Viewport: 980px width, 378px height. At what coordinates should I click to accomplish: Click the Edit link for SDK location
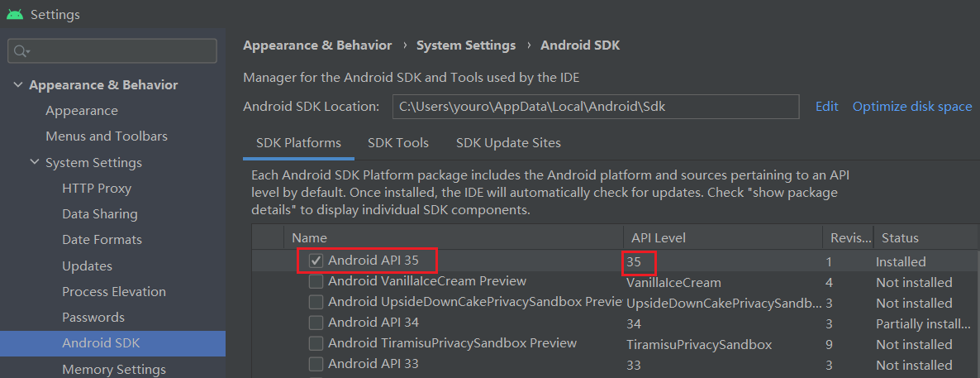(827, 107)
